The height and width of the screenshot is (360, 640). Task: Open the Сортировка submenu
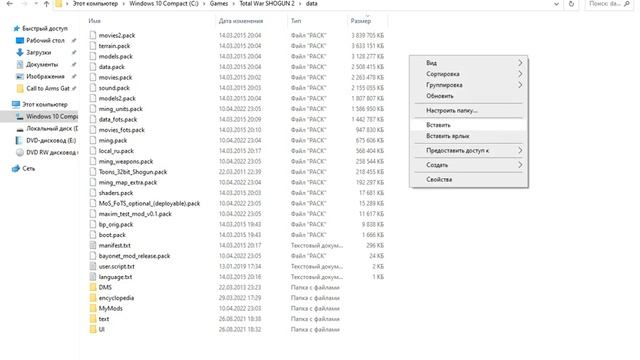[x=469, y=74]
